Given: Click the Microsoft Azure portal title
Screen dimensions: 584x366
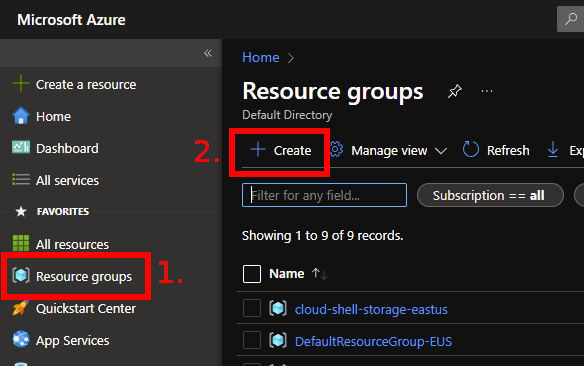Looking at the screenshot, I should tap(71, 20).
